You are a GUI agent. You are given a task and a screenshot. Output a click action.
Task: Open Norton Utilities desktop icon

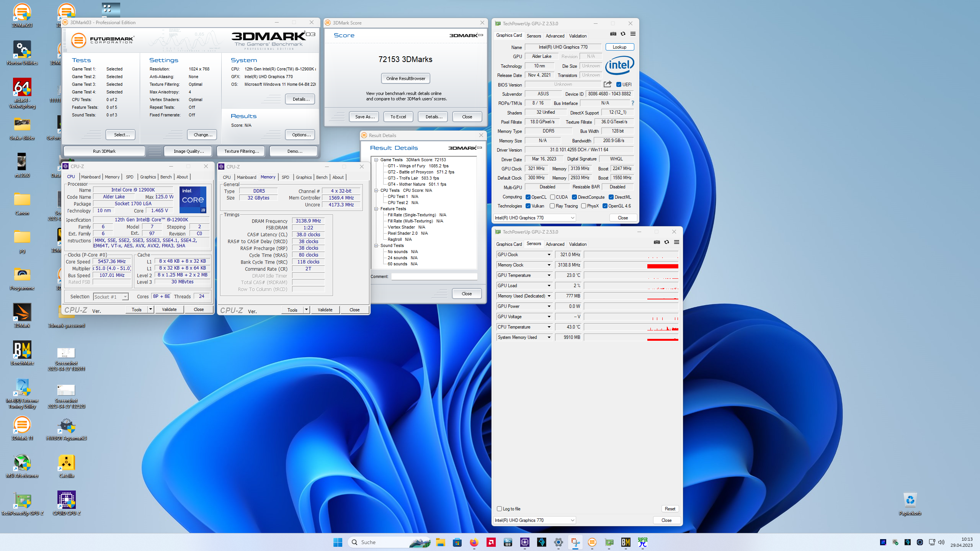pos(22,53)
